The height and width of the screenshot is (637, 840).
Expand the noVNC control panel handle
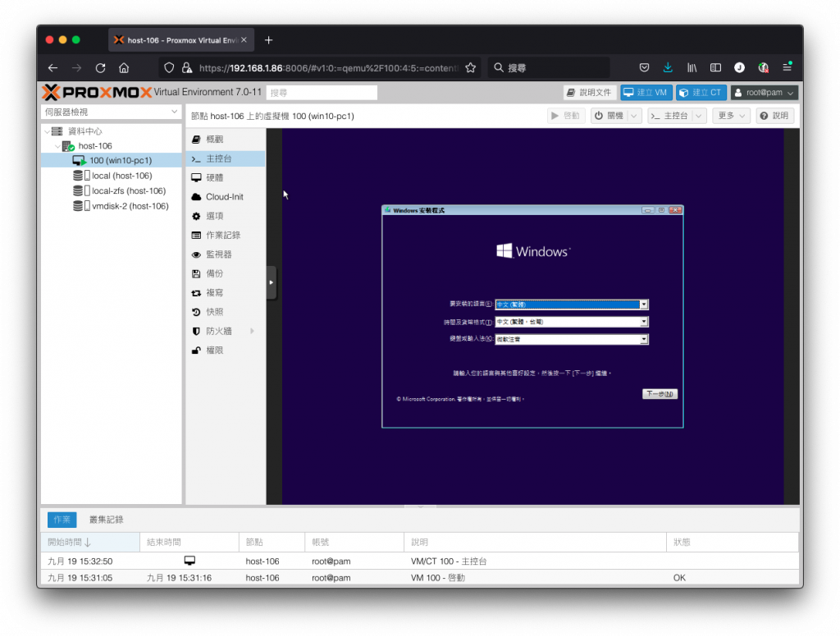pos(271,282)
